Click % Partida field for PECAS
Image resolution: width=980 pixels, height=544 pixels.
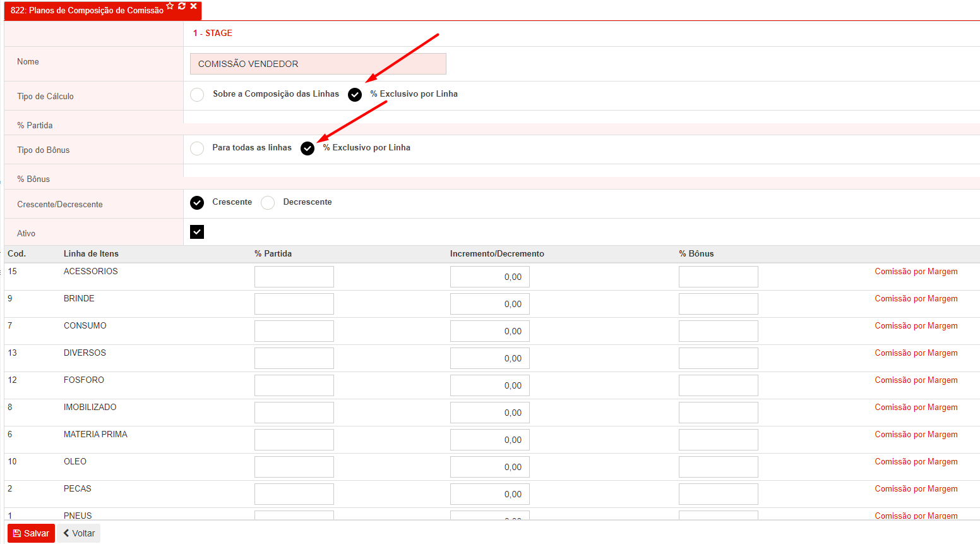(294, 494)
